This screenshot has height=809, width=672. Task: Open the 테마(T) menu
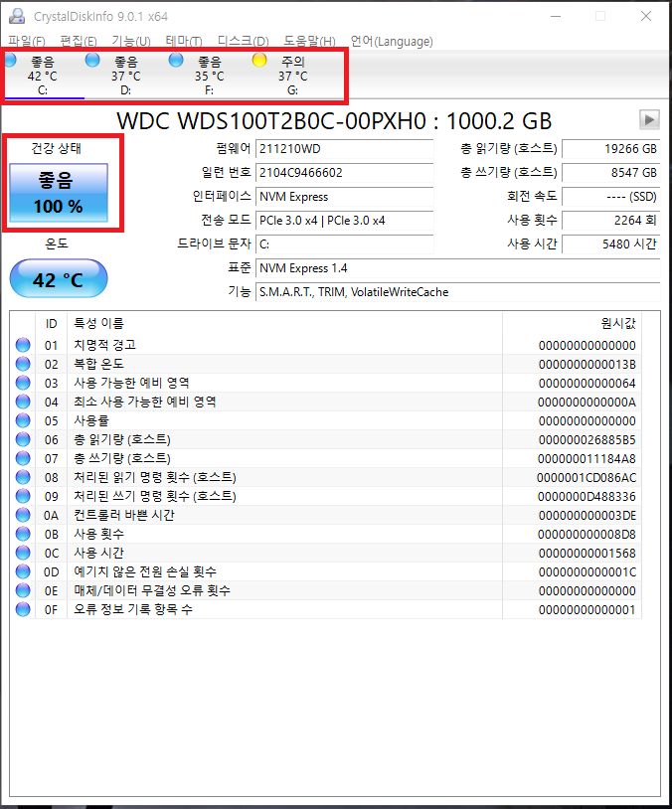pyautogui.click(x=184, y=41)
